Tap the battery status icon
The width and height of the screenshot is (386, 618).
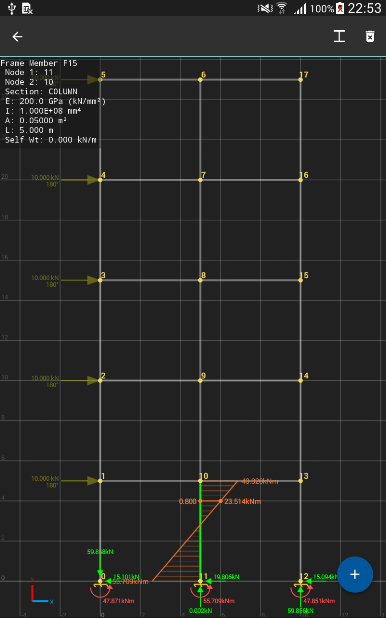[340, 8]
